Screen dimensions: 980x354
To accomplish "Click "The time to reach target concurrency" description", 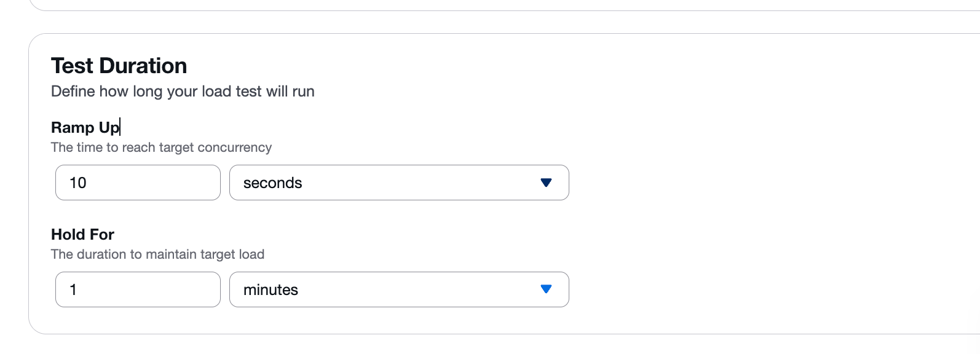I will coord(161,147).
